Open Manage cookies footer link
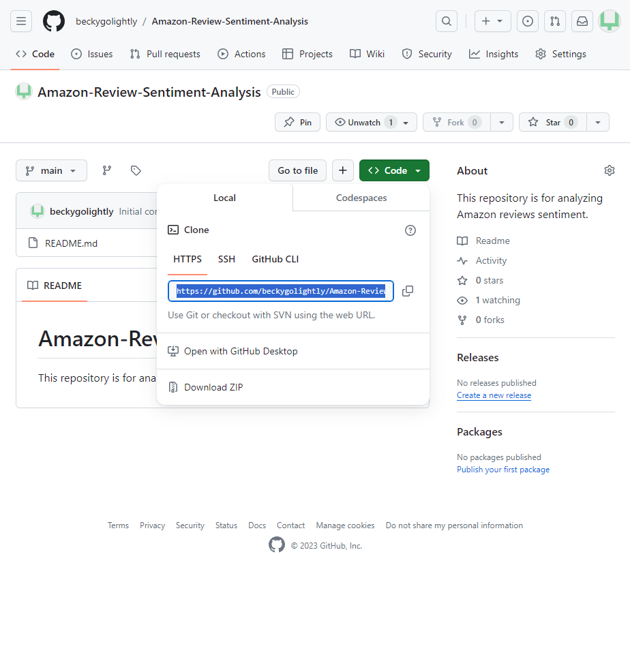 point(345,525)
